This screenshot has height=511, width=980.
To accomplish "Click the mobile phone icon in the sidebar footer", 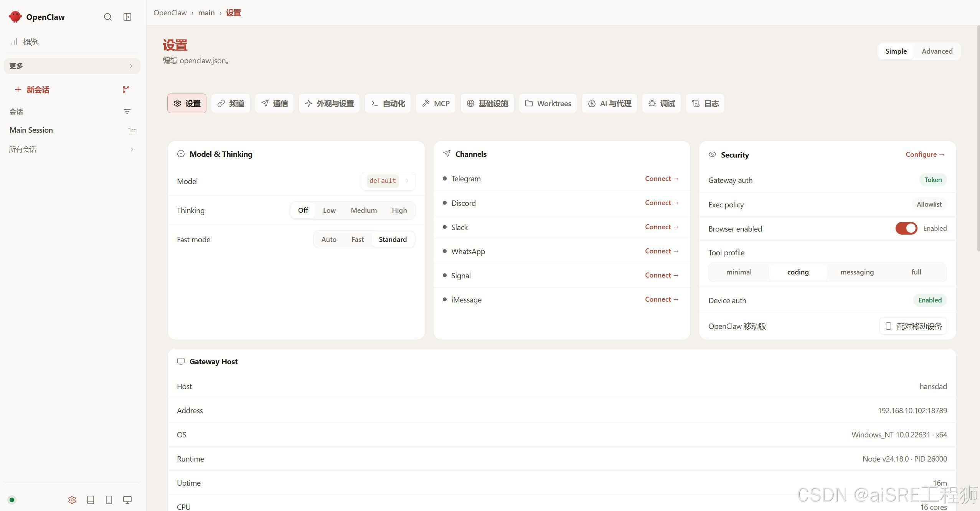I will tap(109, 499).
